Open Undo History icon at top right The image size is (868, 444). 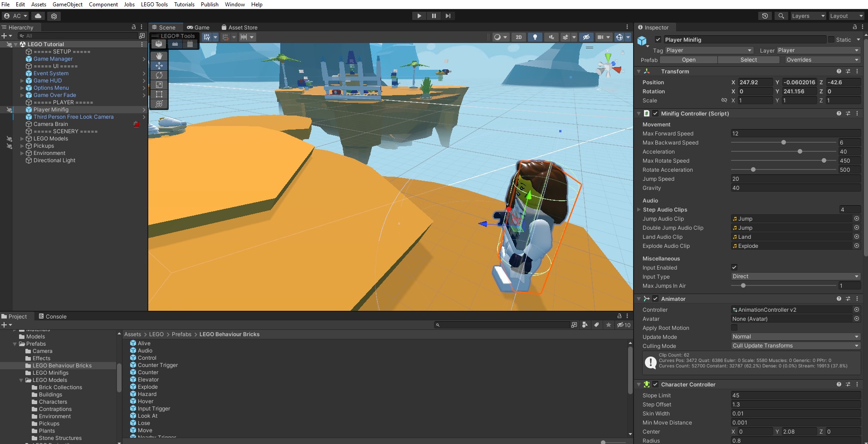pos(765,16)
